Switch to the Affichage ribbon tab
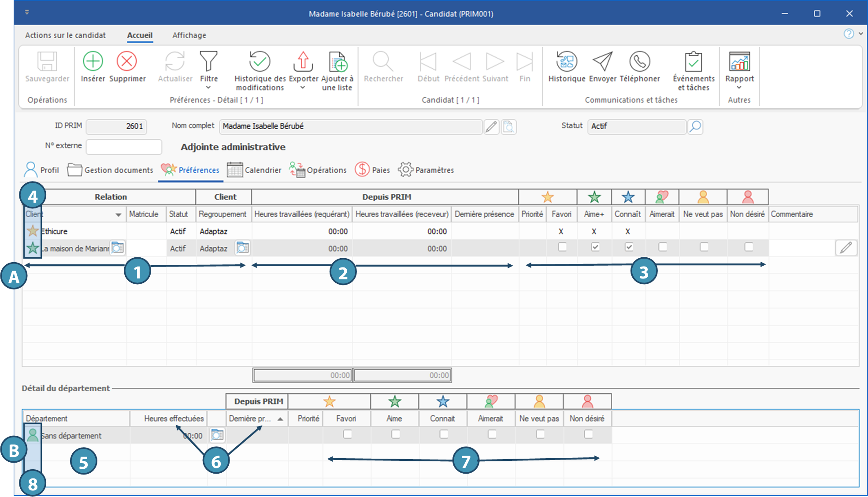This screenshot has height=497, width=868. [x=189, y=35]
